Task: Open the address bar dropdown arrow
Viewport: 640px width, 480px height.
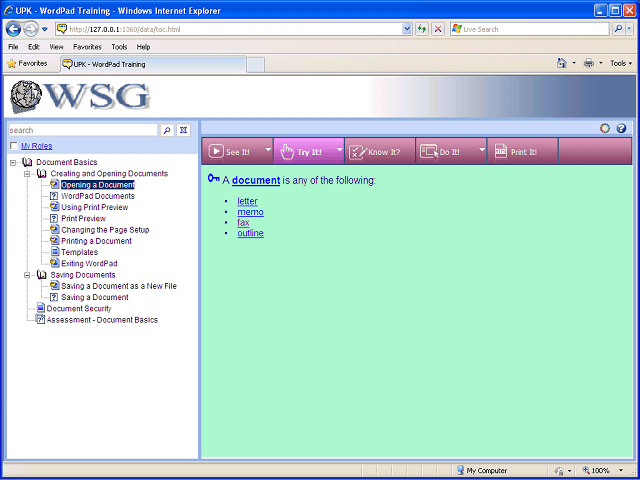Action: pyautogui.click(x=407, y=29)
